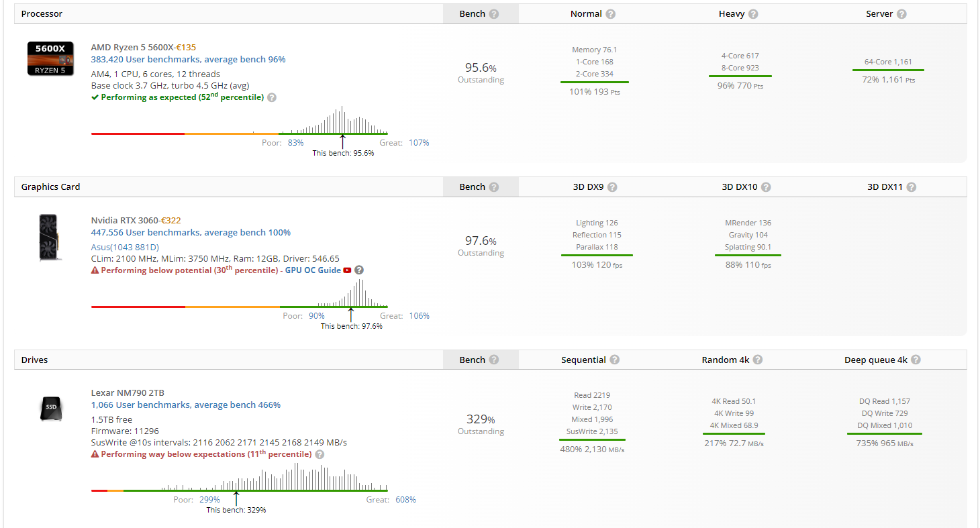Click the Random 4k question mark icon
This screenshot has width=980, height=528.
point(758,360)
